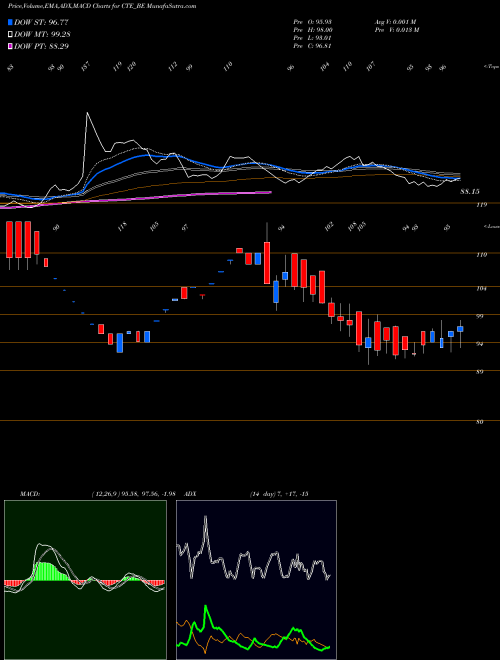Click the chart title mentioning MunafaSutra.com
This screenshot has width=500, height=660.
(102, 6)
